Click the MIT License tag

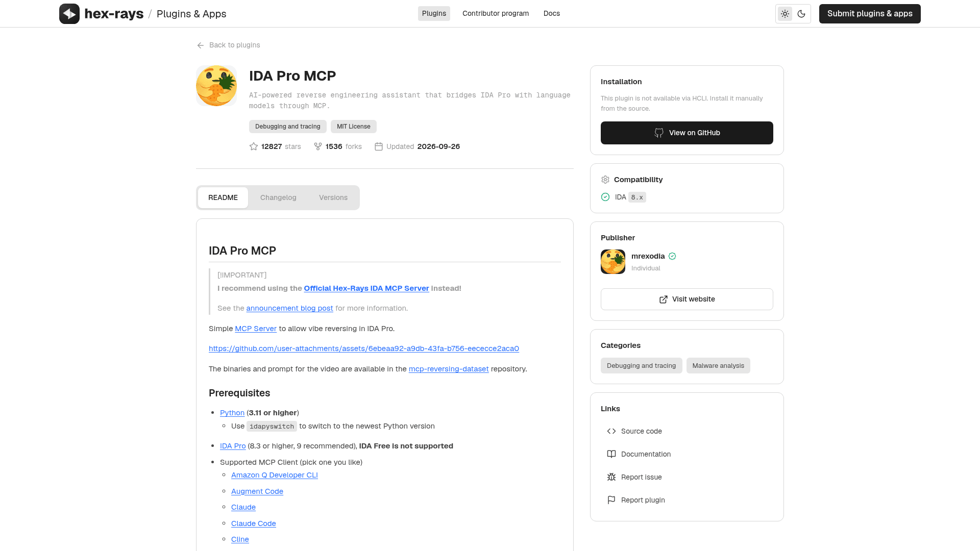tap(354, 127)
